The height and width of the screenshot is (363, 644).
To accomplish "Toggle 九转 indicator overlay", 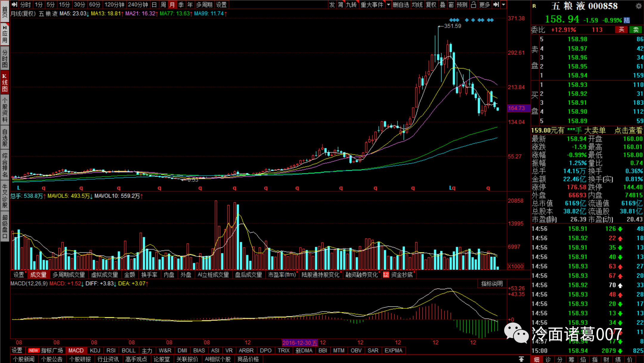I will click(x=352, y=5).
